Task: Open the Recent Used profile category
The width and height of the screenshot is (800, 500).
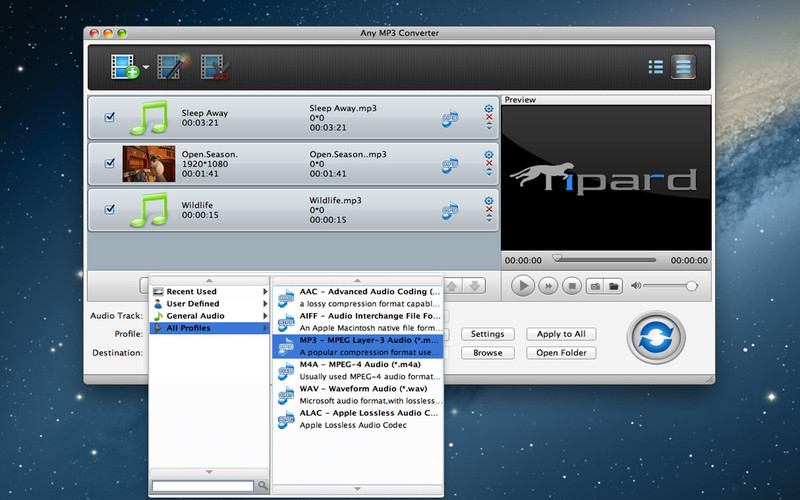Action: pos(210,291)
